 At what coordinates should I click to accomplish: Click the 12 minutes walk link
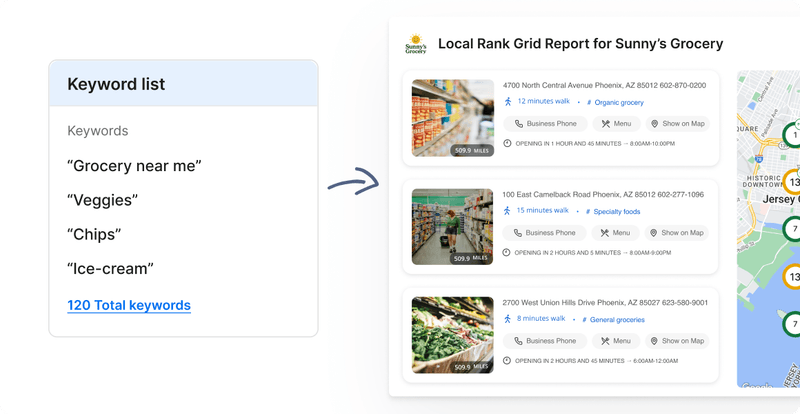[543, 101]
